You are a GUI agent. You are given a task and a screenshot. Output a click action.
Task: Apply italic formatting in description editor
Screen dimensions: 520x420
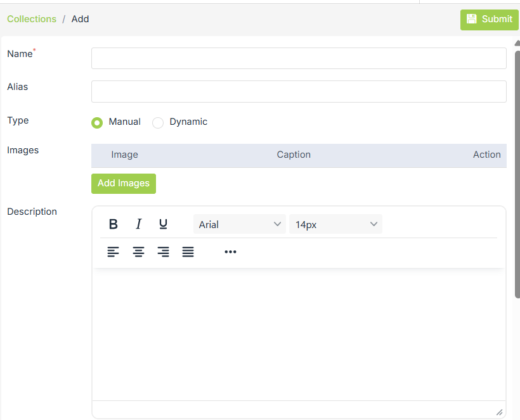138,224
